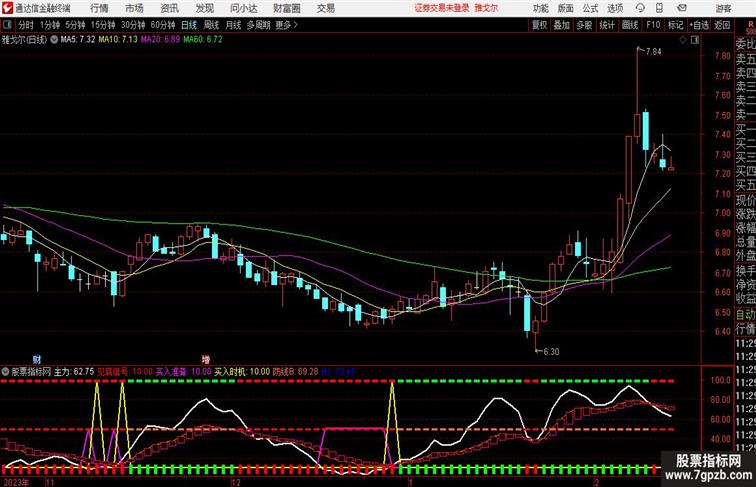Open the 资讯 menu
Viewport: 756px width, 487px height.
tap(169, 8)
